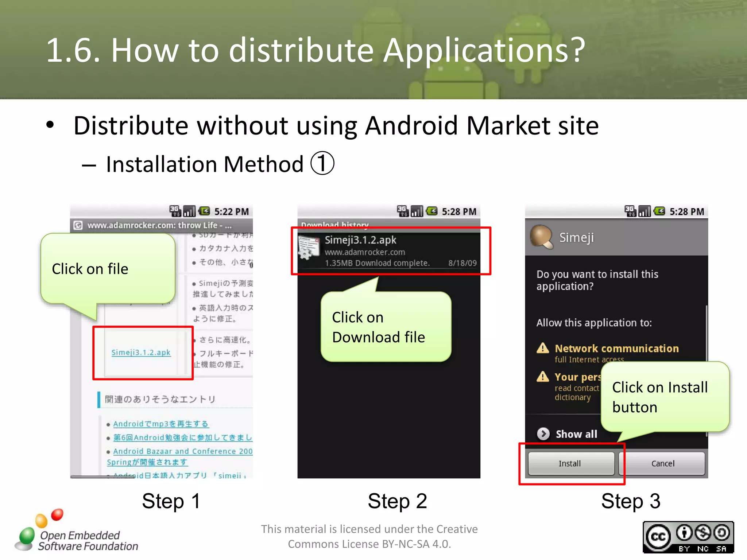Tap the 3G icon in Step 1 status bar
The width and height of the screenshot is (747, 560).
(175, 211)
